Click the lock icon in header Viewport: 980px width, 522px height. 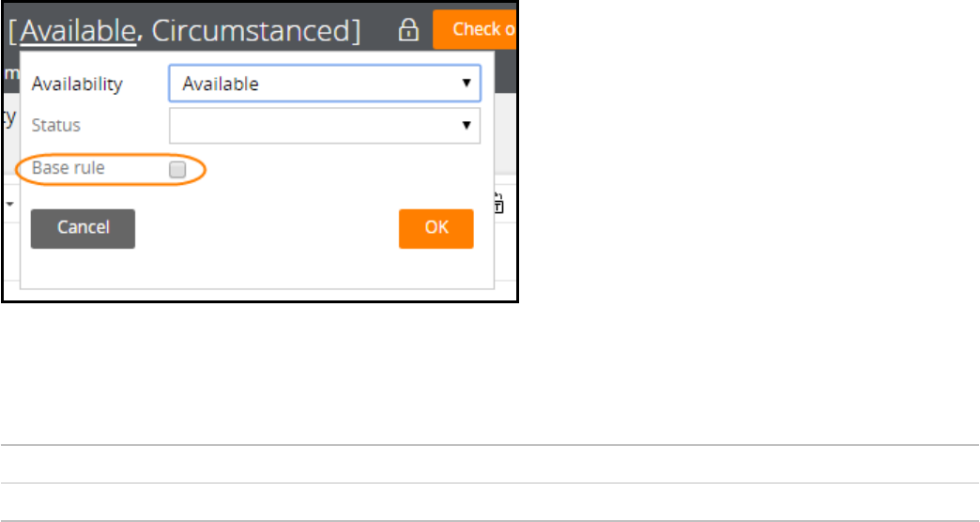408,30
